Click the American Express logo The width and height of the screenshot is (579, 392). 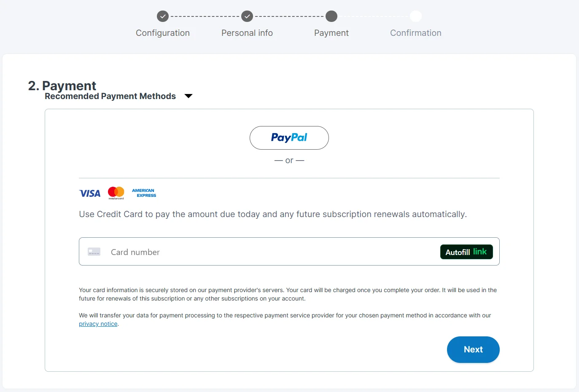click(x=144, y=193)
